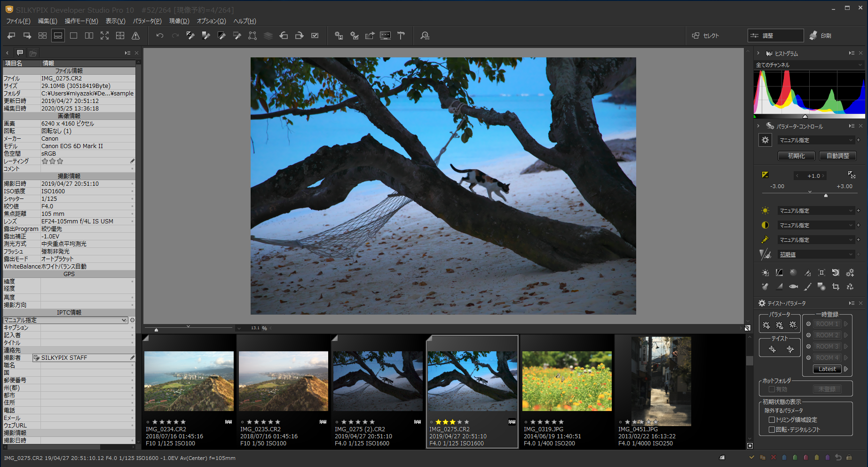Select the ROOM 4 radio button
Viewport: 868px width, 467px height.
click(808, 358)
